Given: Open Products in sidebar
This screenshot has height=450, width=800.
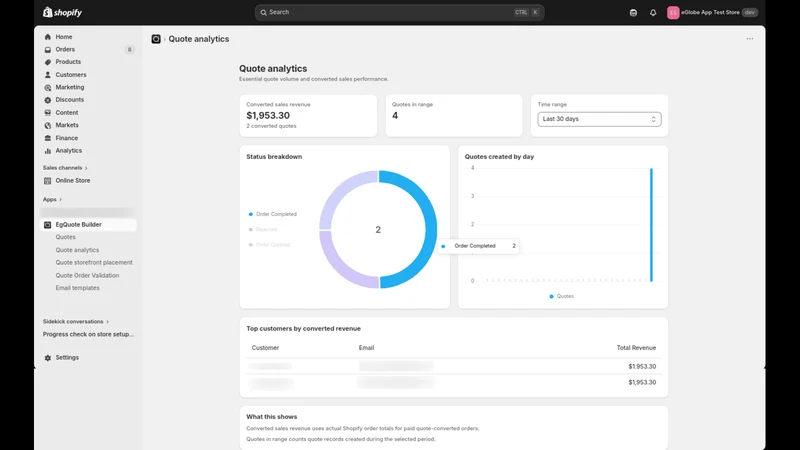Looking at the screenshot, I should [x=68, y=62].
